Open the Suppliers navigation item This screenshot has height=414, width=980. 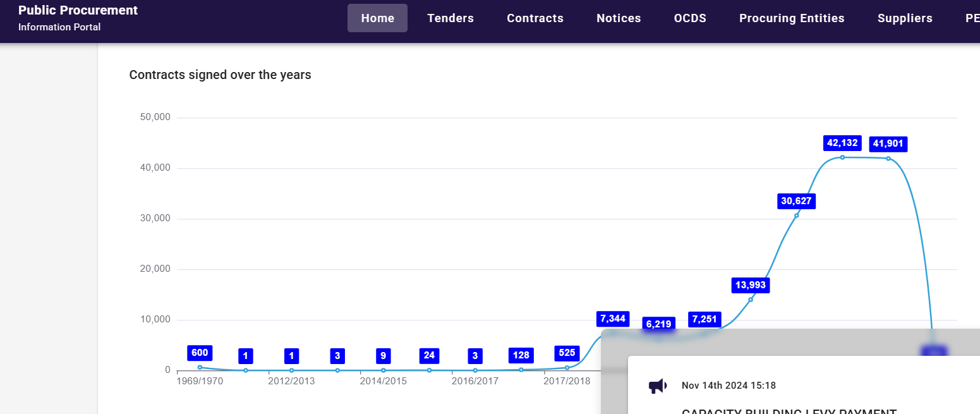pos(905,18)
